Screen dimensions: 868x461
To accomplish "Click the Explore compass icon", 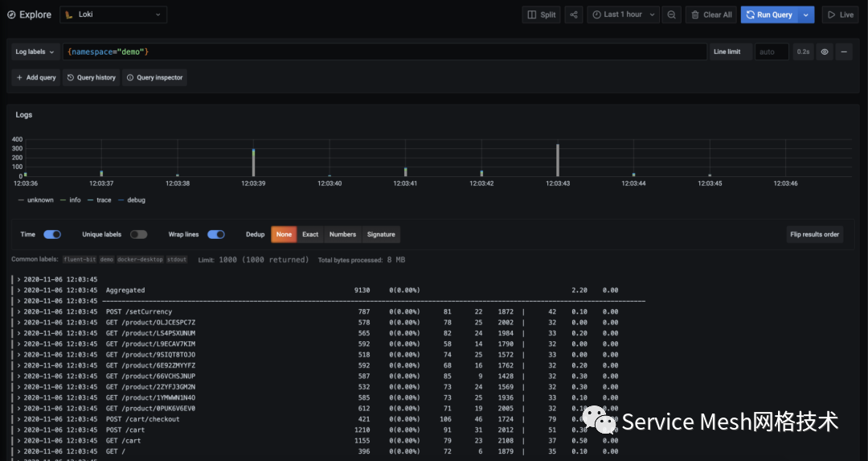I will coord(11,15).
